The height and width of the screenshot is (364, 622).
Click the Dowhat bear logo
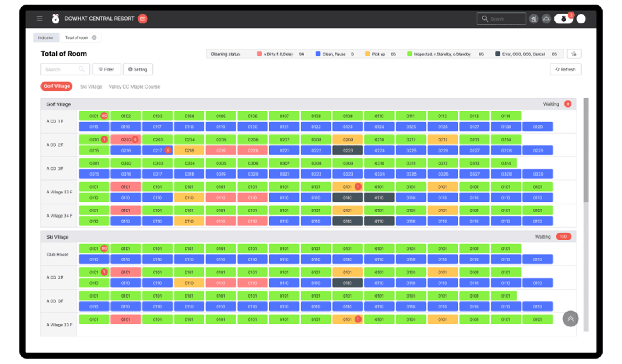point(56,18)
